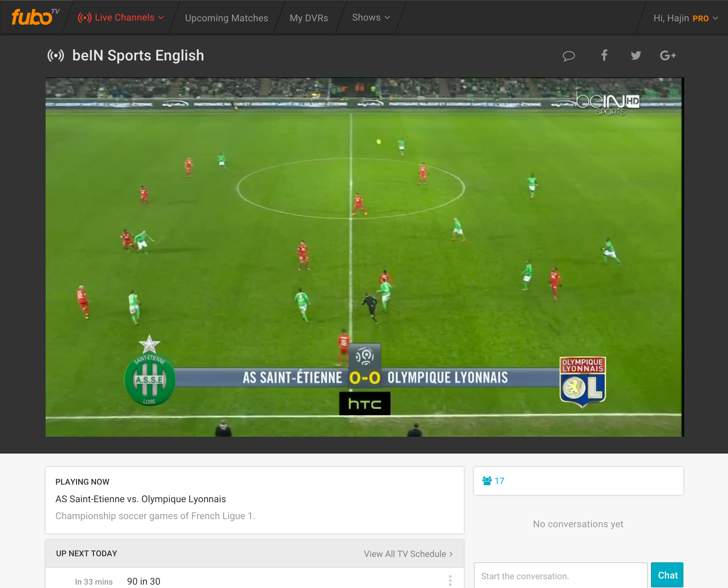Click the UP NEXT TODAY heading
This screenshot has width=728, height=588.
click(86, 554)
